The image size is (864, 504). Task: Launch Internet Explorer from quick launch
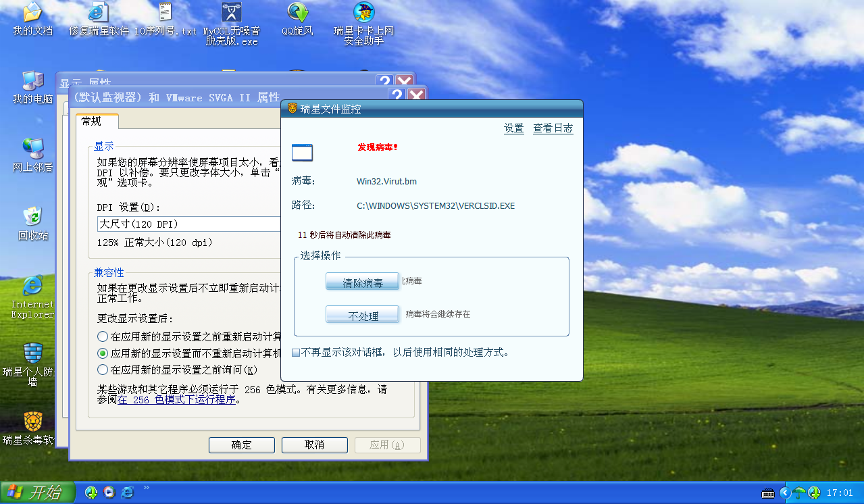pos(127,493)
